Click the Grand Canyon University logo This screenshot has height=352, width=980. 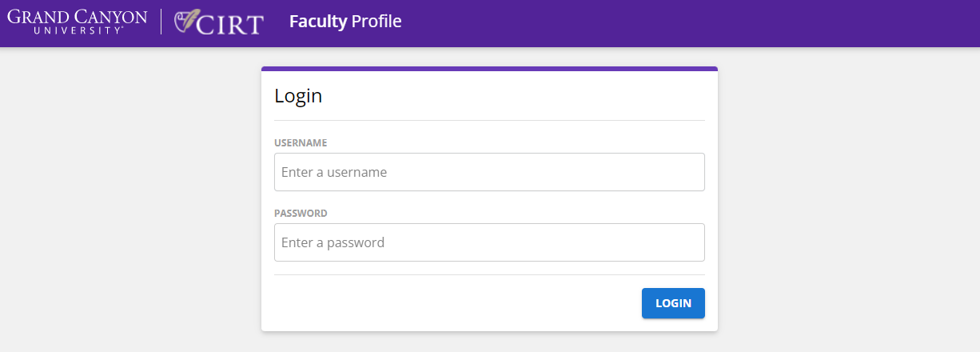click(78, 22)
